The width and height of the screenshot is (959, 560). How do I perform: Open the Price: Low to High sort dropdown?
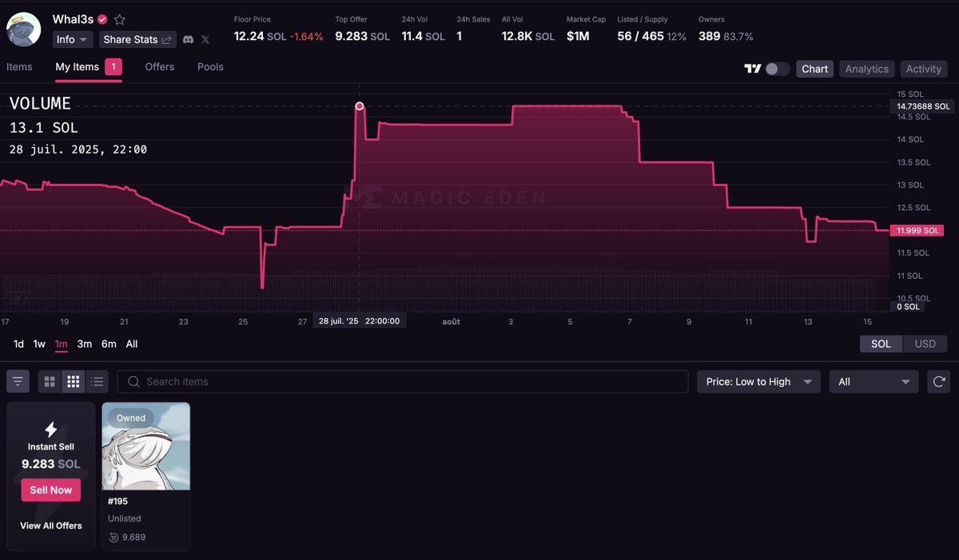[759, 382]
